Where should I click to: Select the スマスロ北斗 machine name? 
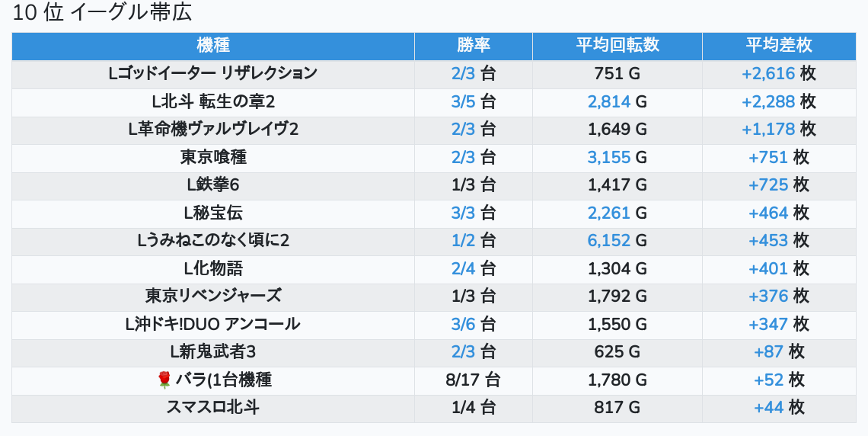click(213, 407)
